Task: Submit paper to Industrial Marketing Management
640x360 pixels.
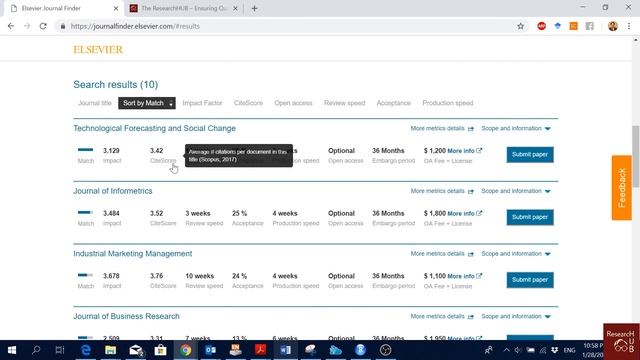Action: click(530, 280)
